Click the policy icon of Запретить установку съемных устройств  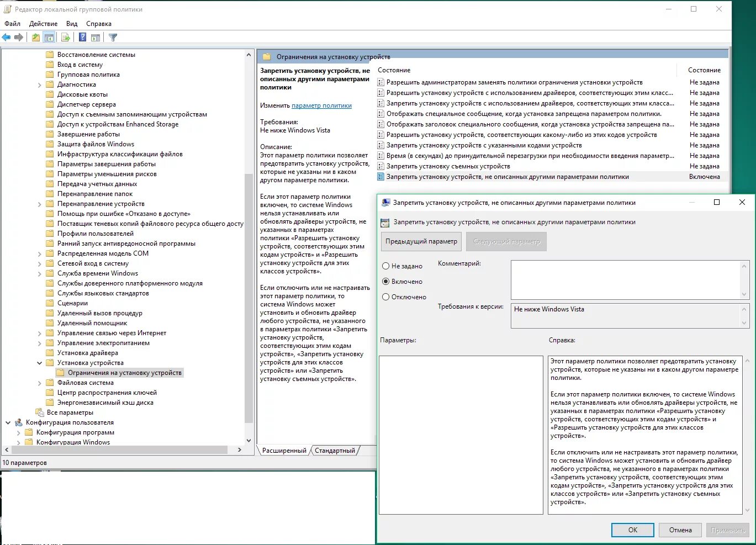click(x=380, y=166)
